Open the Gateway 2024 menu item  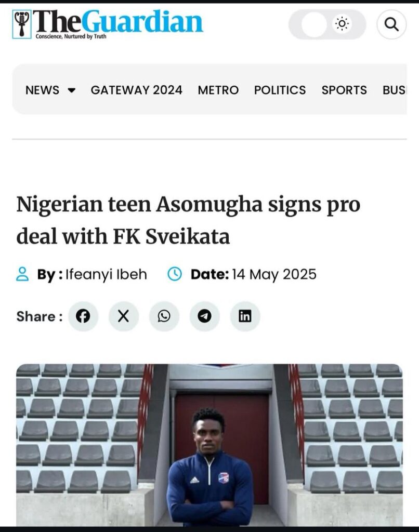(136, 90)
